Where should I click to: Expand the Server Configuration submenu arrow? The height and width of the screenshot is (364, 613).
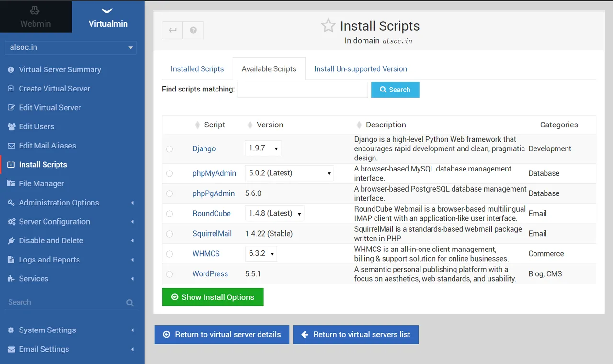pos(132,222)
